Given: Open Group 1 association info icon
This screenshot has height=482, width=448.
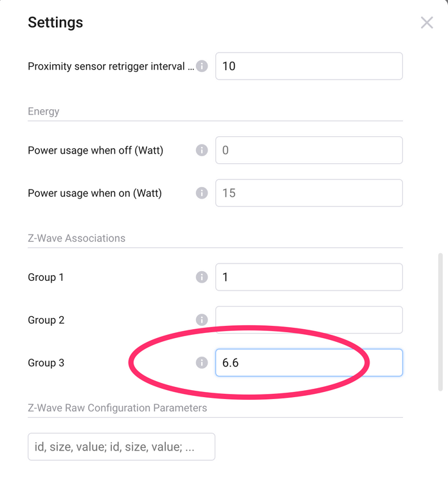Looking at the screenshot, I should [x=202, y=277].
